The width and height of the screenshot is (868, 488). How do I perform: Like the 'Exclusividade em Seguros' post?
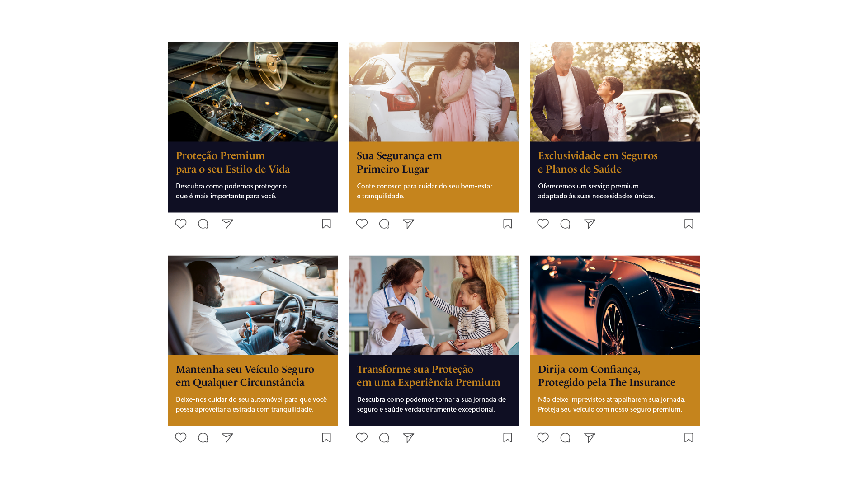[x=543, y=224]
